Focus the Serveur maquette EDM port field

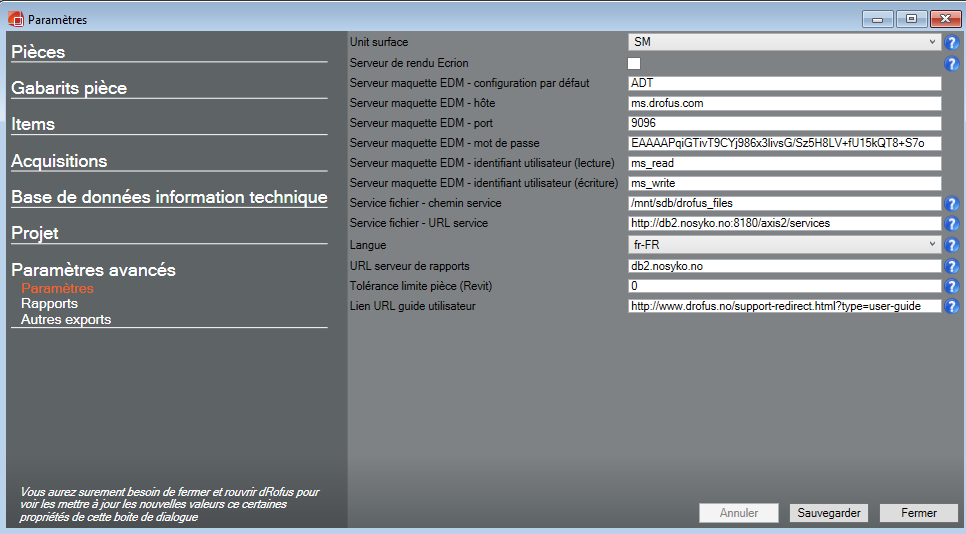[x=784, y=123]
